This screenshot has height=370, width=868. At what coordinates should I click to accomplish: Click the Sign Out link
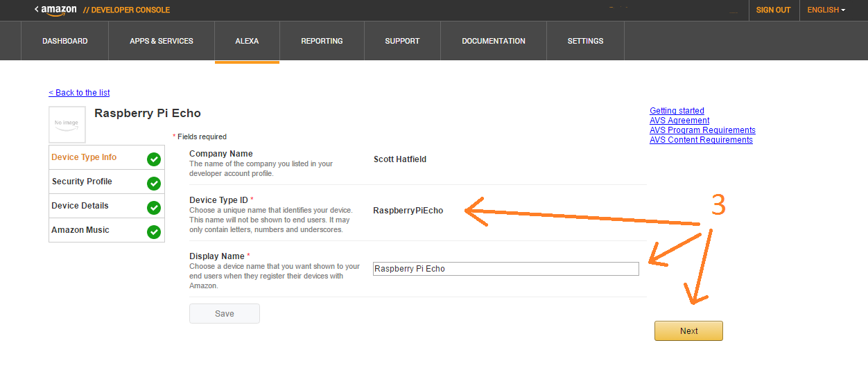click(774, 10)
